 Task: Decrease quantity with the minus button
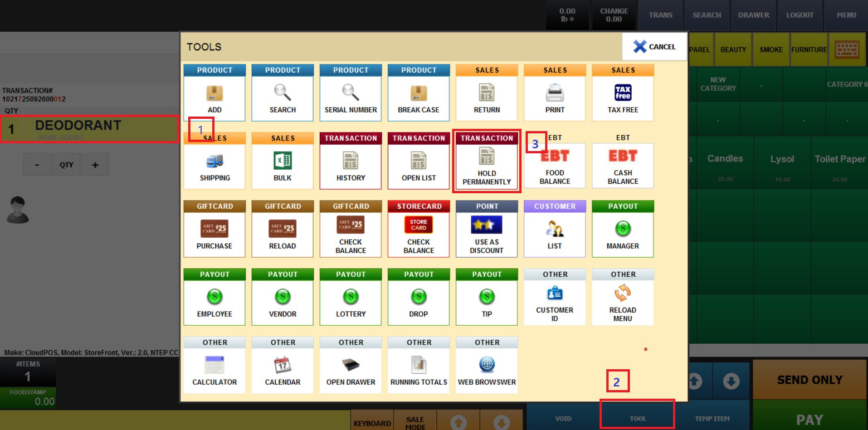[x=37, y=165]
